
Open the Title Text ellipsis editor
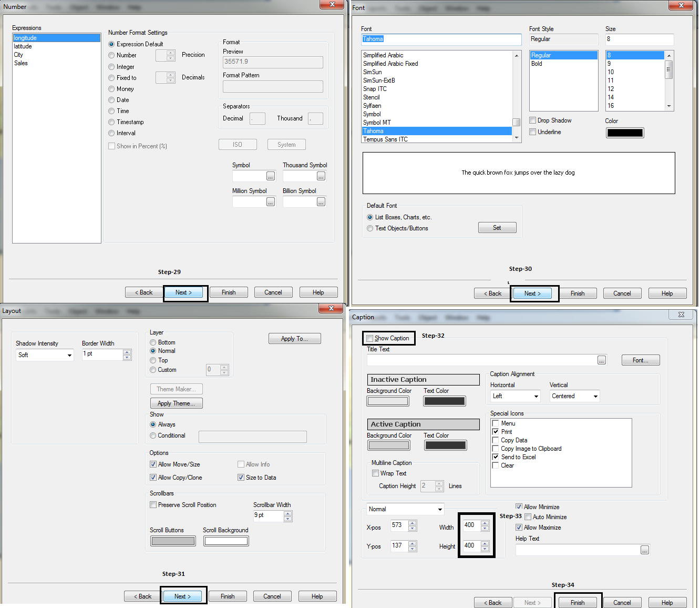tap(602, 360)
